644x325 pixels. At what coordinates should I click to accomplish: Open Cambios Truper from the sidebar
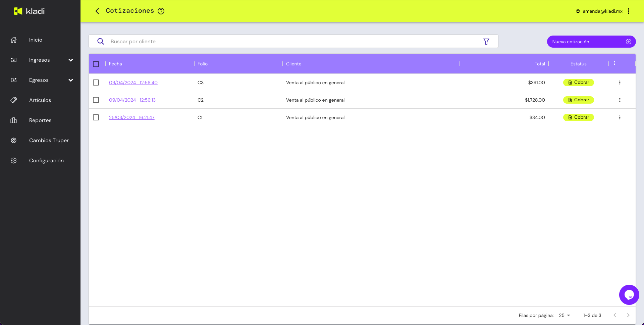click(x=49, y=141)
